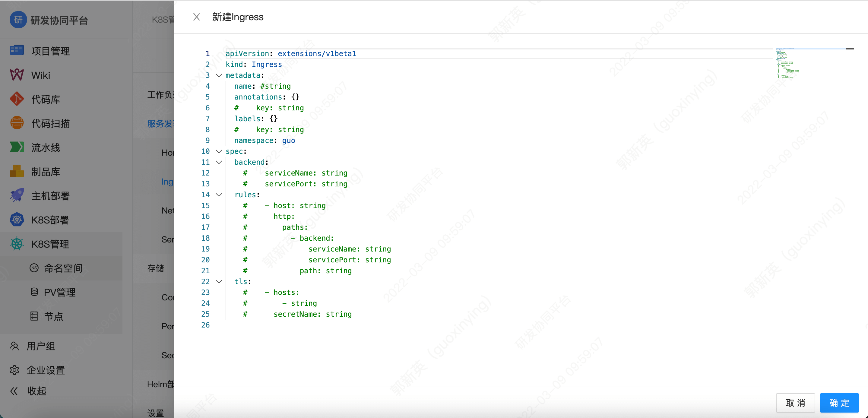Fold the tls block chevron
The width and height of the screenshot is (868, 418).
tap(219, 282)
